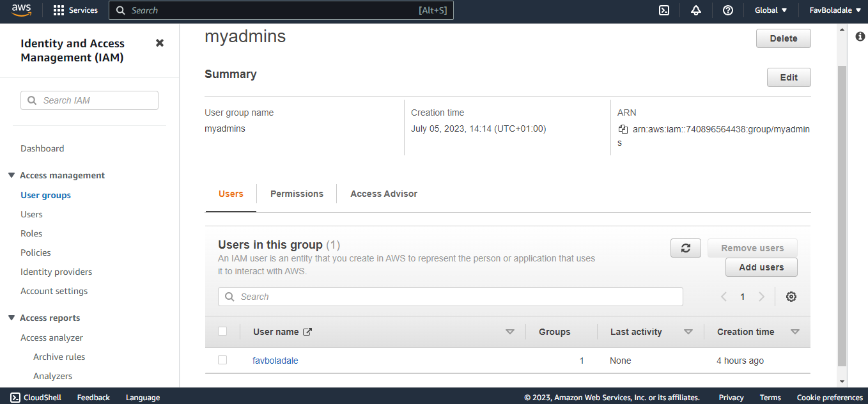Image resolution: width=868 pixels, height=404 pixels.
Task: Click the page 1 pagination number
Action: (x=742, y=297)
